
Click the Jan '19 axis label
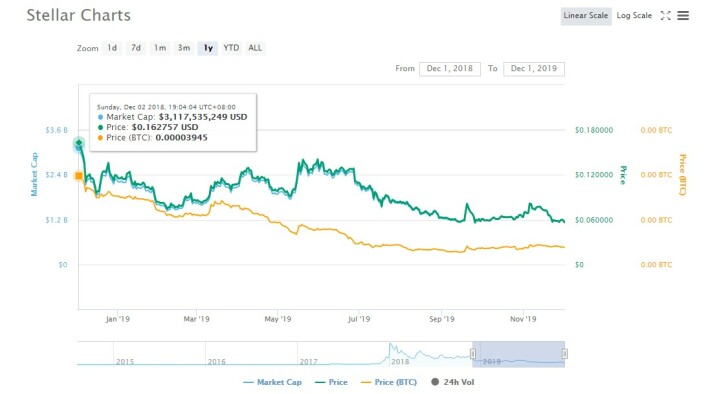pyautogui.click(x=118, y=319)
